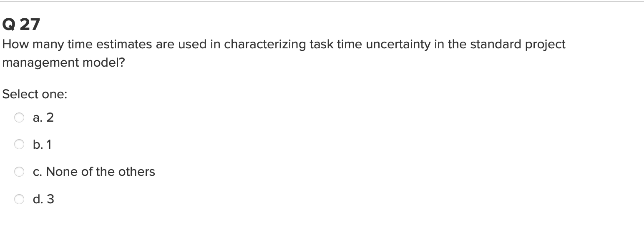Click the empty circle beside option b
The image size is (644, 240).
[19, 145]
